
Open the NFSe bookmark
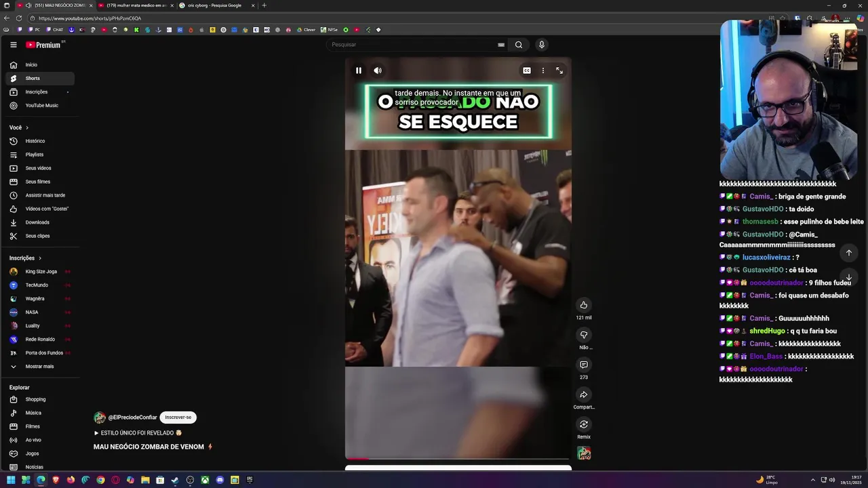(x=330, y=30)
